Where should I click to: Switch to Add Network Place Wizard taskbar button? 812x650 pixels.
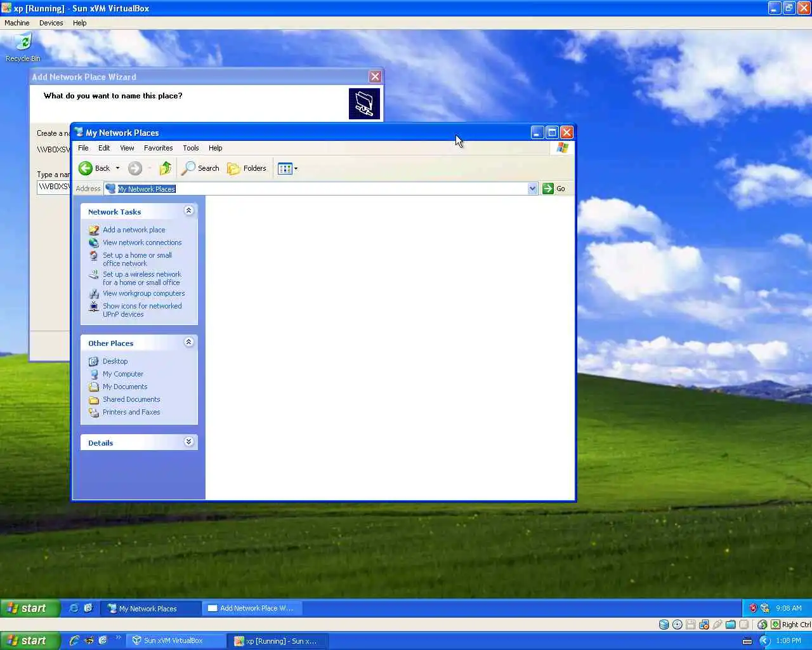pos(252,608)
